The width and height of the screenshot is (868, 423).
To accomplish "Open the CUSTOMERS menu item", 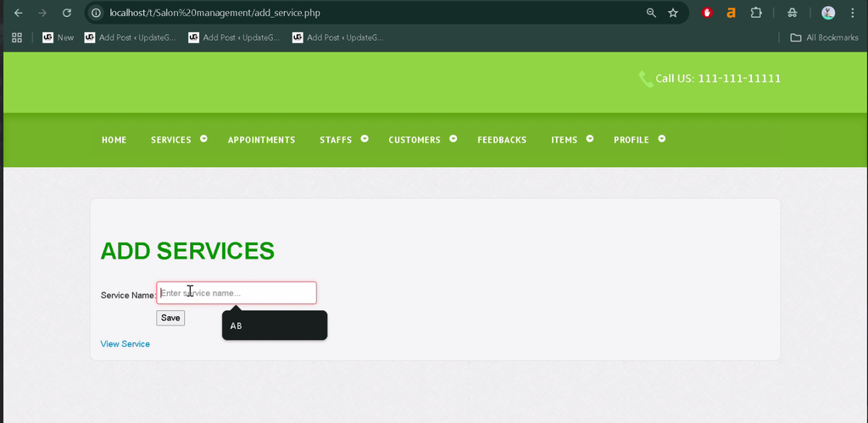I will [x=415, y=140].
